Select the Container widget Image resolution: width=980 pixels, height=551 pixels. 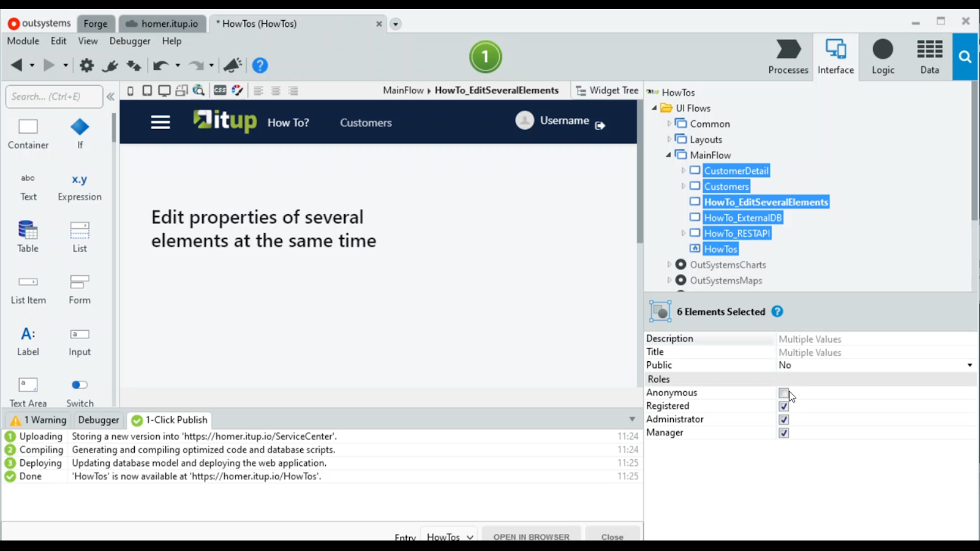[x=28, y=134]
